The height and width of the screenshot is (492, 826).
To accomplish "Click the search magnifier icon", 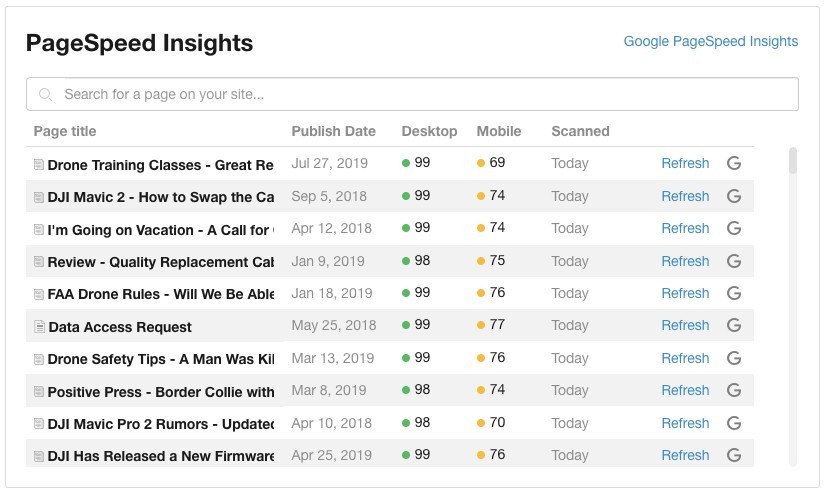I will (x=46, y=94).
